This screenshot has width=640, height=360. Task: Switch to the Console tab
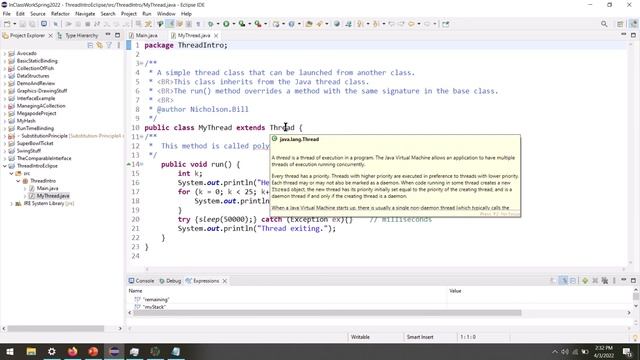[141, 281]
